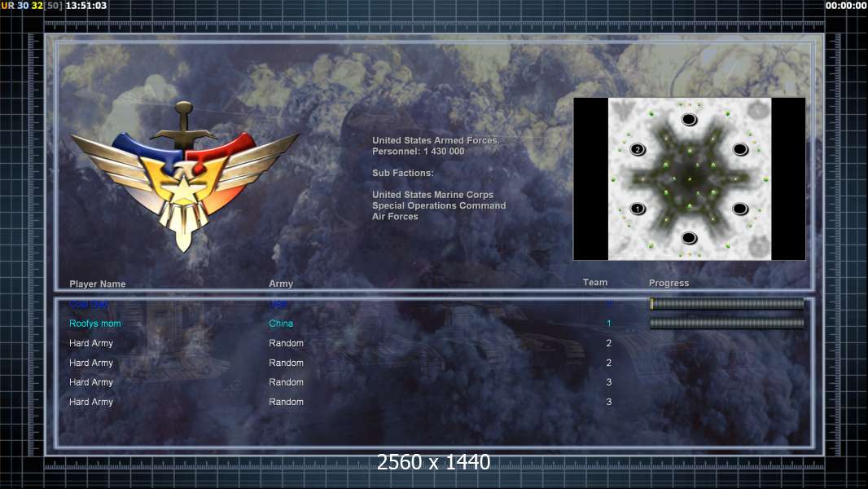Pick the empty upper-right start slot on minimap
Viewport: 868px width, 489px height.
click(x=741, y=149)
